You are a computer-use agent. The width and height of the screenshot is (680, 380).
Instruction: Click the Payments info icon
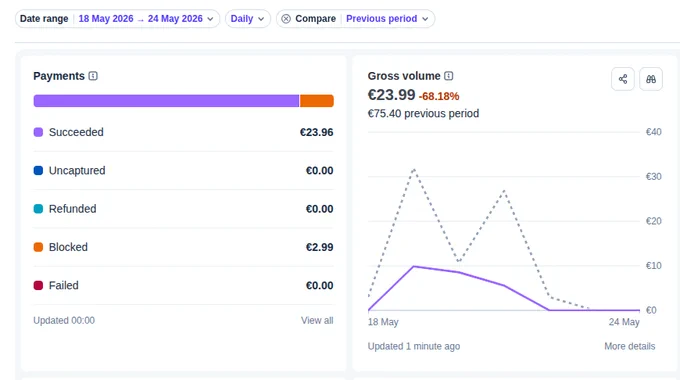[93, 76]
